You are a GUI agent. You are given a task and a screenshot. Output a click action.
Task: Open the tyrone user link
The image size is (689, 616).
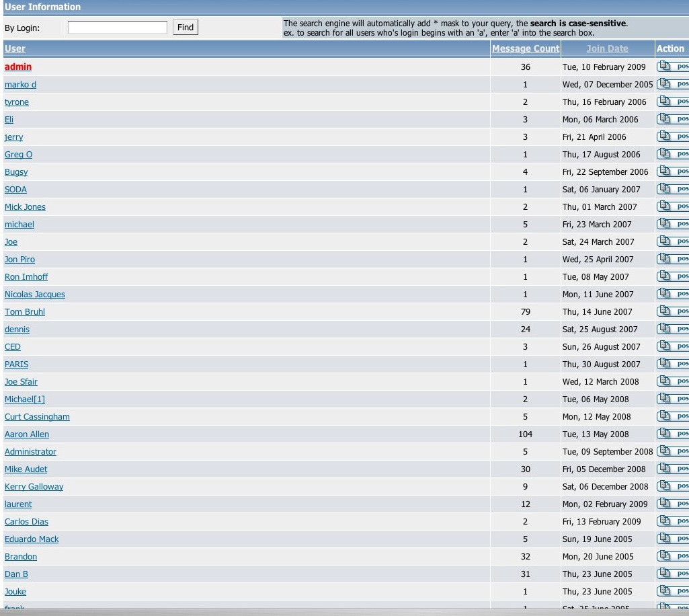tap(17, 102)
